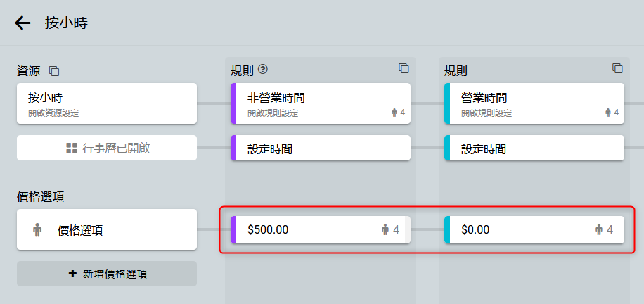Add a new price option with 新增價格選項
The image size is (644, 304).
pyautogui.click(x=107, y=274)
